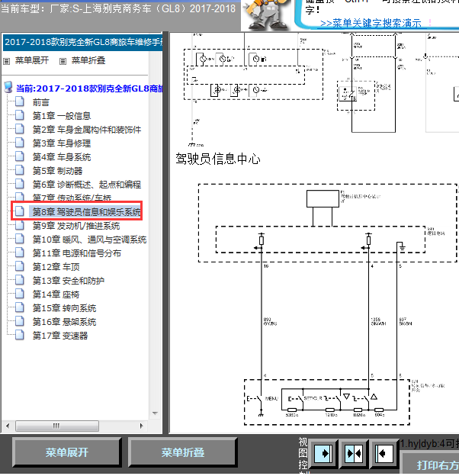Open 第5章 制动器
The height and width of the screenshot is (476, 459).
coord(57,171)
